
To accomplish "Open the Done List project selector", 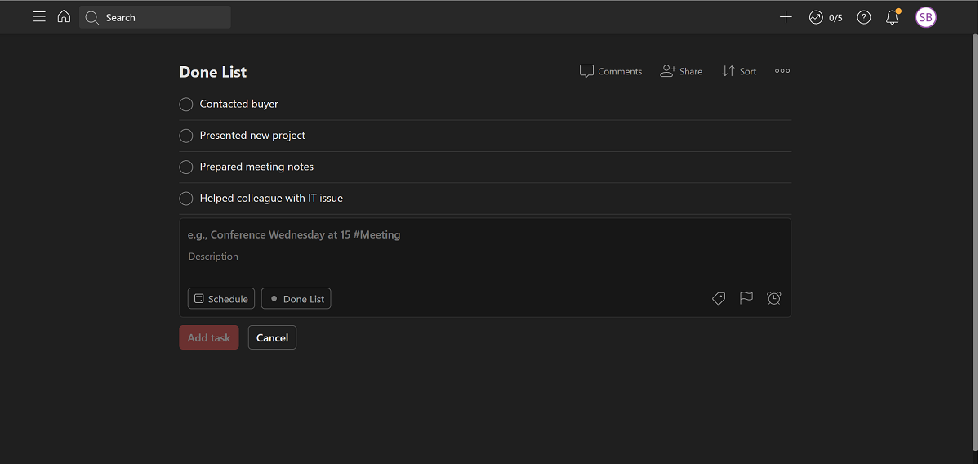I will click(x=296, y=299).
